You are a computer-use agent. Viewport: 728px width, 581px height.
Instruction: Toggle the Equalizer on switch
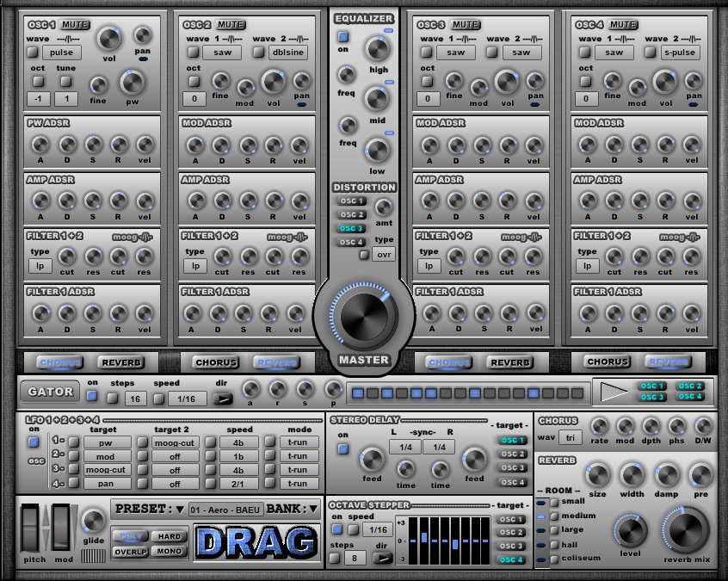point(343,37)
